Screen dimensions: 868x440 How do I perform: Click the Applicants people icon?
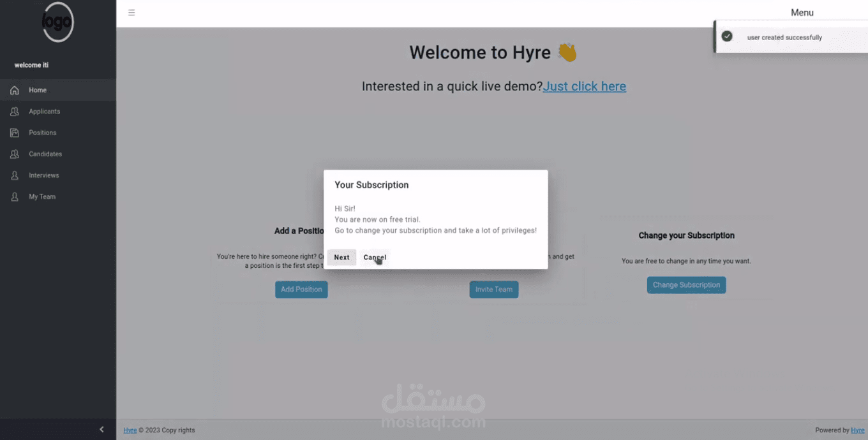pos(15,112)
